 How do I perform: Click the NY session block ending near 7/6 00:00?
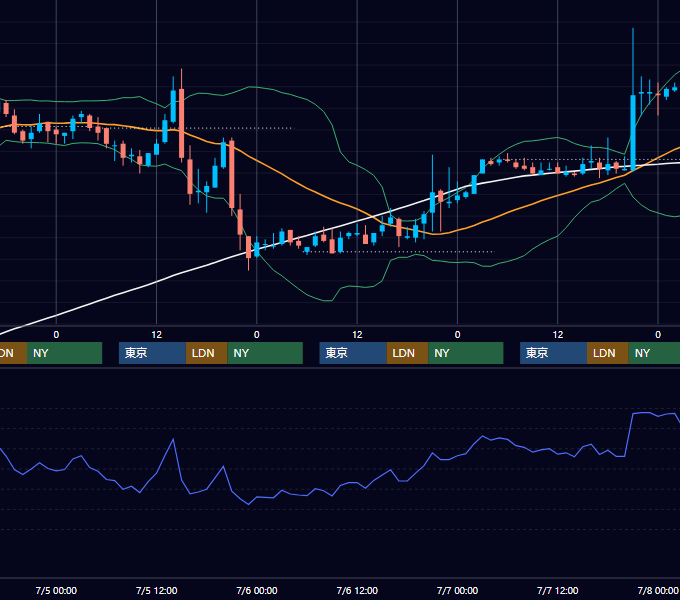click(x=265, y=353)
